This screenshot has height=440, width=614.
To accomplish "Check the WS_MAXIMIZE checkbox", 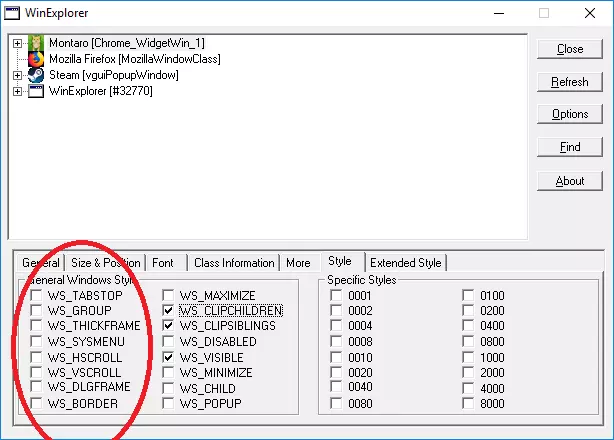I will (x=168, y=295).
